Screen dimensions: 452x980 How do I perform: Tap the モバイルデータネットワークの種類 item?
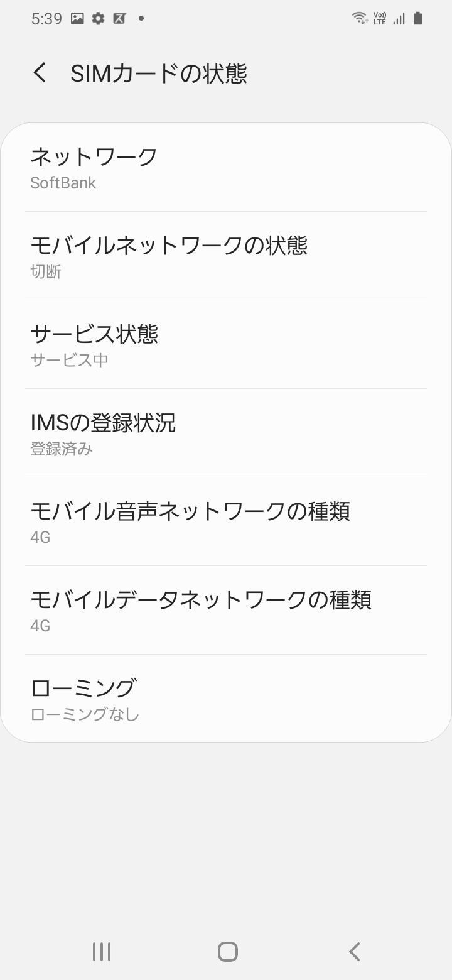226,611
